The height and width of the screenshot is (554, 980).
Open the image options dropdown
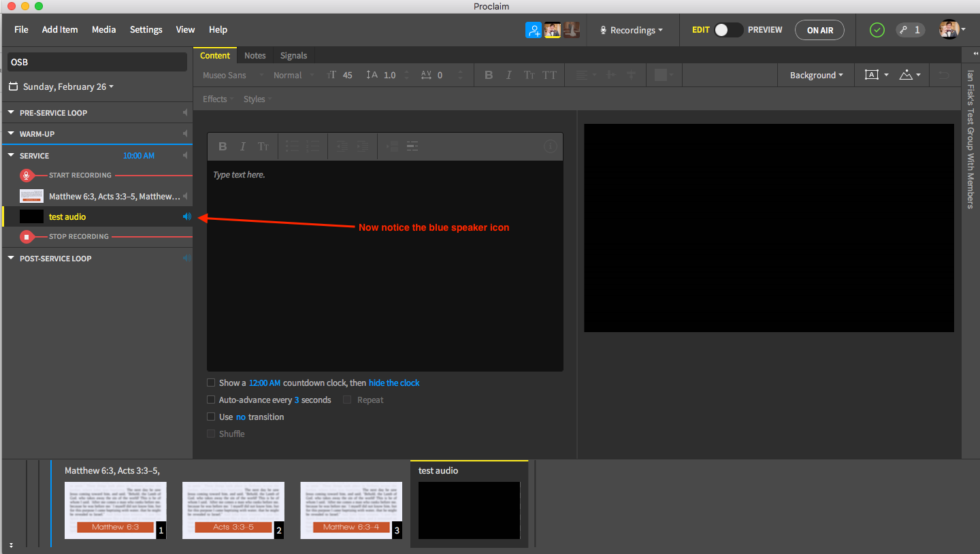(x=910, y=76)
